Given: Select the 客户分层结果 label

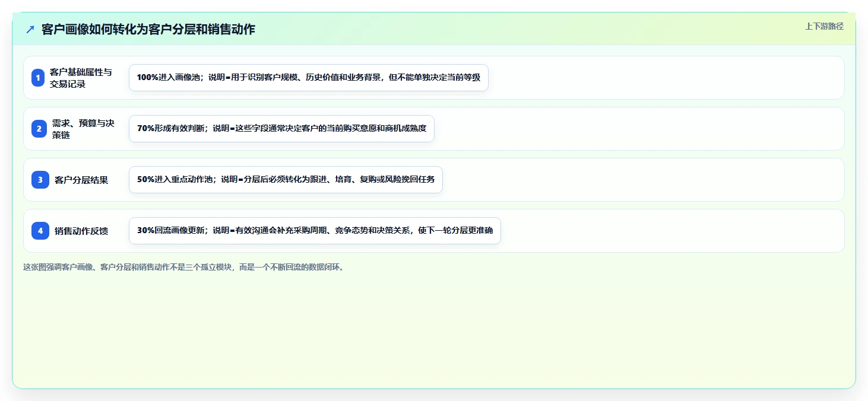Looking at the screenshot, I should click(x=81, y=180).
